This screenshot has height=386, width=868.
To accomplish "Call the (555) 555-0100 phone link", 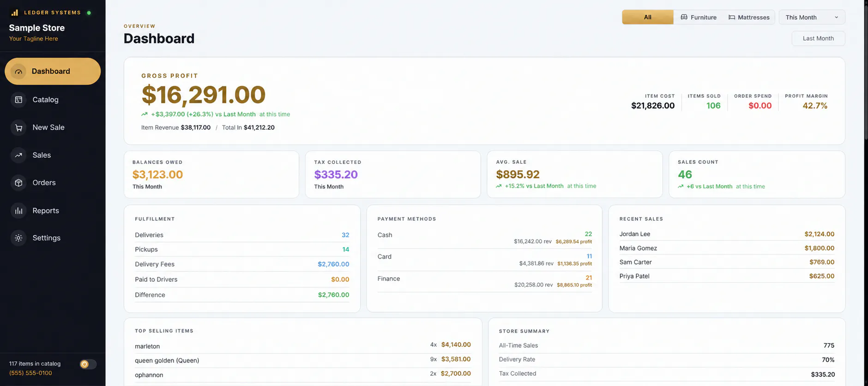I will click(30, 373).
